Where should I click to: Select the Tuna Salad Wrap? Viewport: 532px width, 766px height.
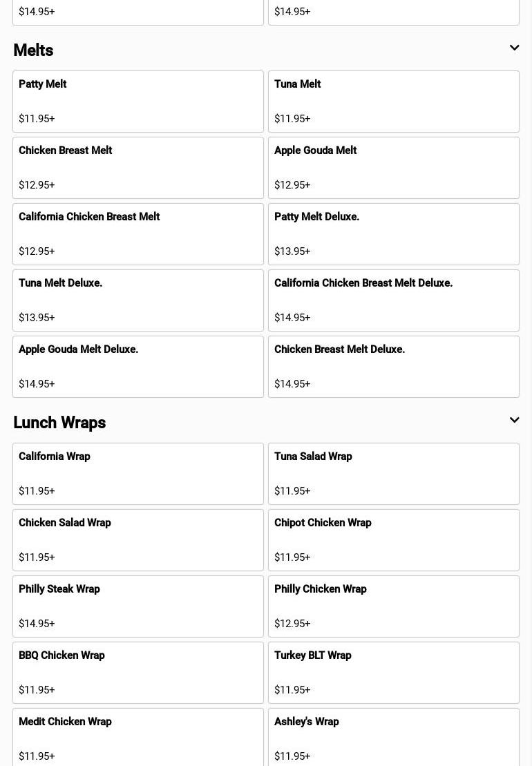[x=393, y=474]
